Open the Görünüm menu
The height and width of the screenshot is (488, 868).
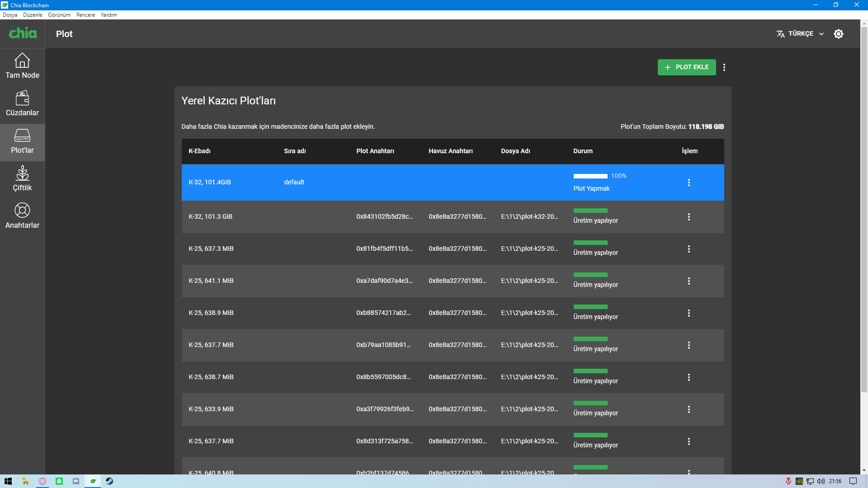(x=59, y=15)
